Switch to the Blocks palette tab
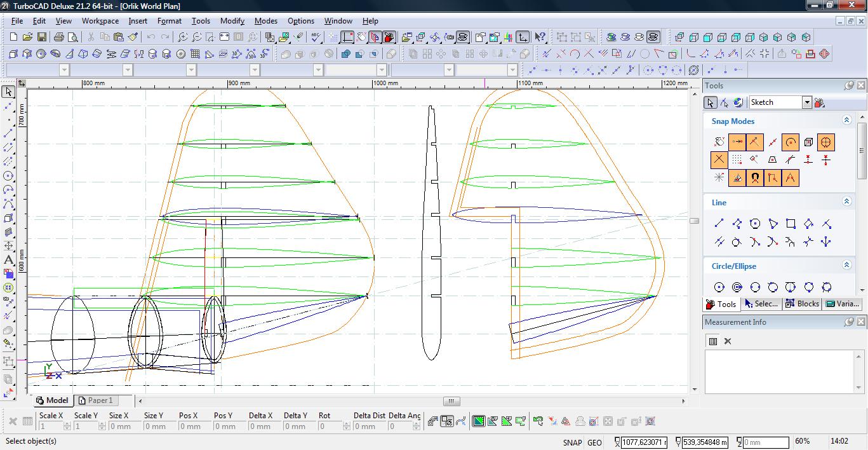The width and height of the screenshot is (868, 450). point(802,304)
